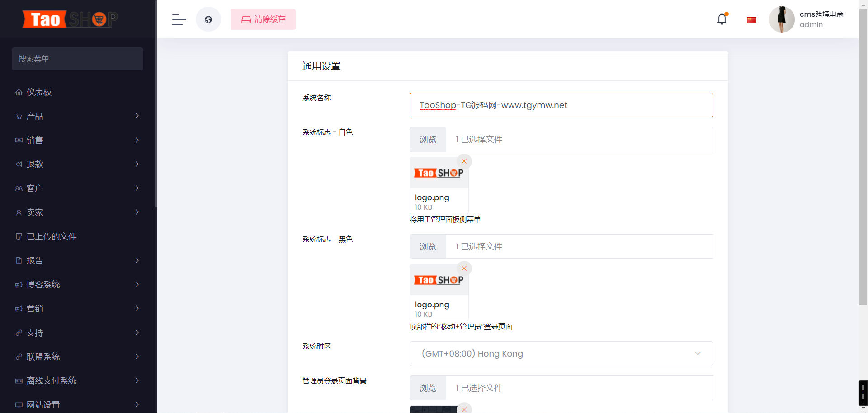Image resolution: width=868 pixels, height=413 pixels.
Task: Open the notifications bell icon
Action: [x=722, y=19]
